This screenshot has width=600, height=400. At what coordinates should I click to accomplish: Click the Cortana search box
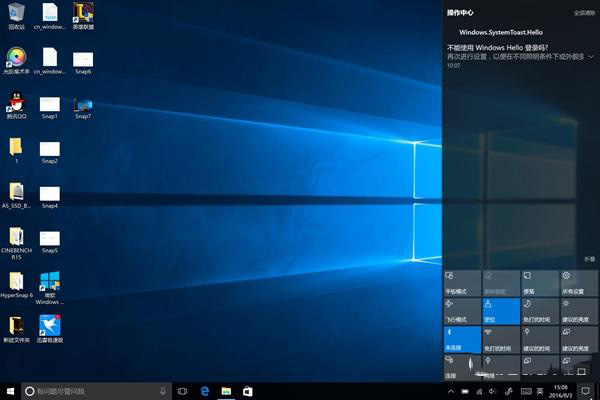tap(96, 391)
